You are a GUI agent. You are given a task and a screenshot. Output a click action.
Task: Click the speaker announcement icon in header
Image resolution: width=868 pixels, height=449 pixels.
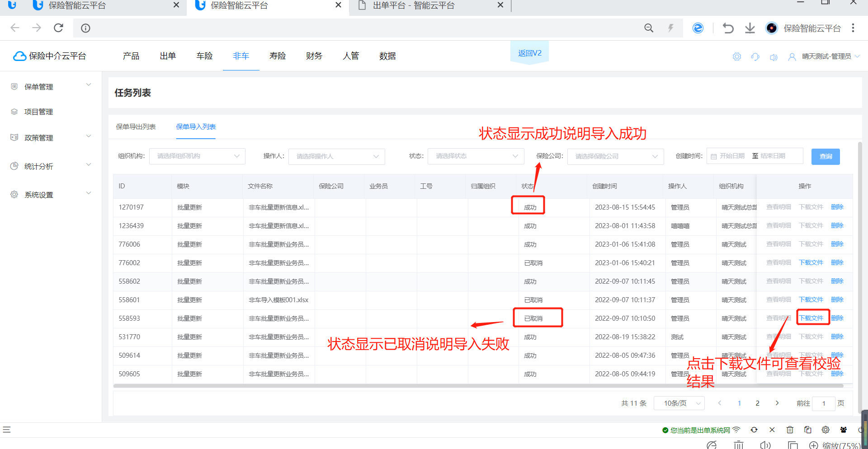774,57
